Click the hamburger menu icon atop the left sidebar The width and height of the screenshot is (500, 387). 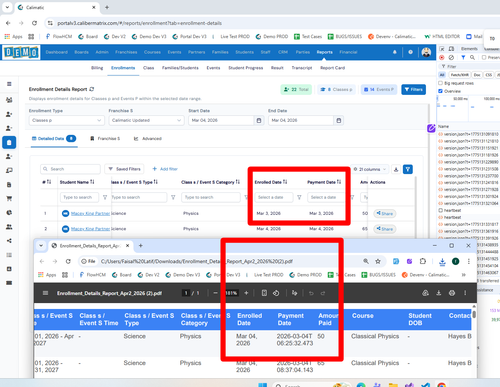pos(9,84)
